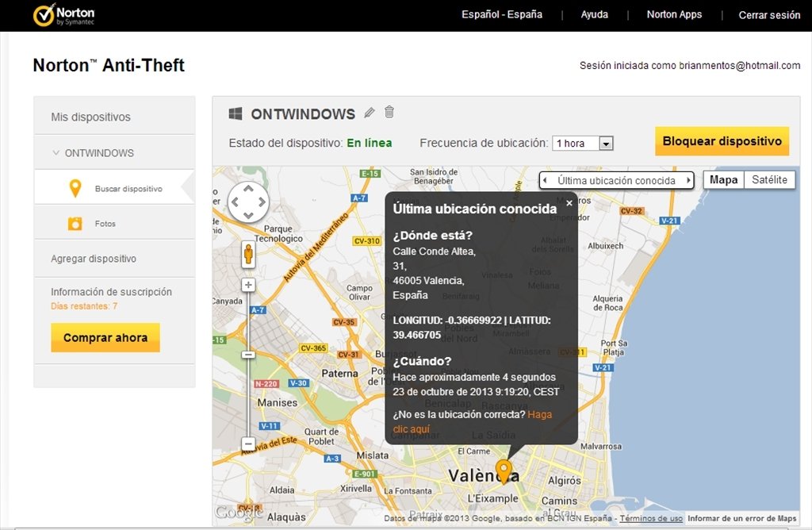Click the Norton by Symantec logo
The image size is (812, 530).
coord(63,15)
